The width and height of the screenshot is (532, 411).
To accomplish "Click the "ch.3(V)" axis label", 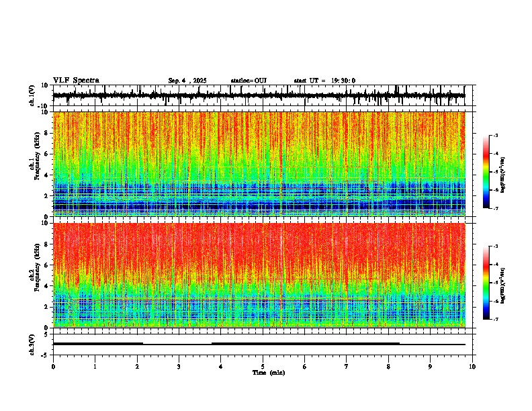I will (32, 345).
